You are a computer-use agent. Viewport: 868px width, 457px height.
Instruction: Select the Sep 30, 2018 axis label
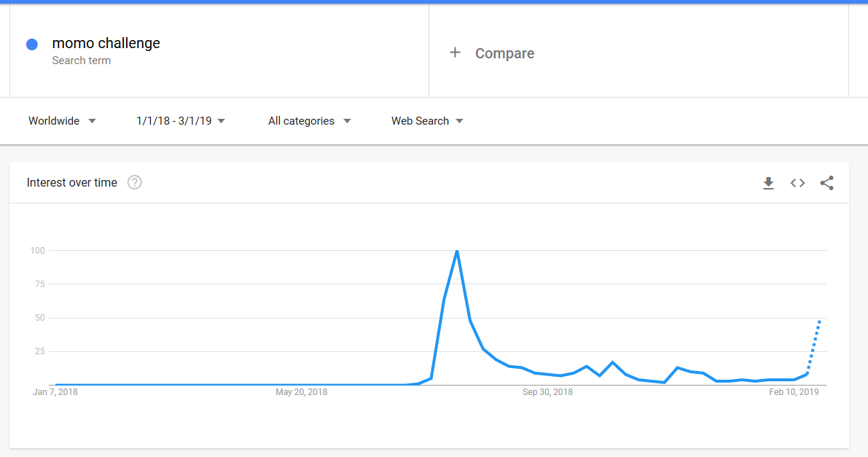547,392
